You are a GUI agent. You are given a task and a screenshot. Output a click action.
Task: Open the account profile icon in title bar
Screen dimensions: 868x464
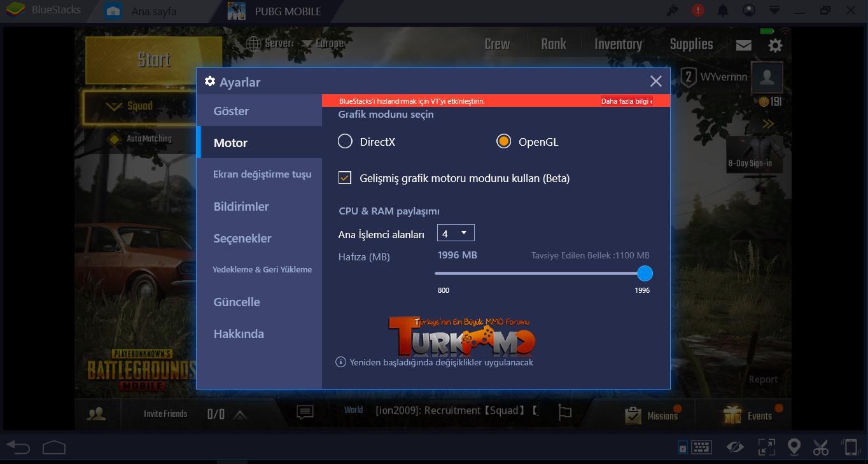point(749,11)
